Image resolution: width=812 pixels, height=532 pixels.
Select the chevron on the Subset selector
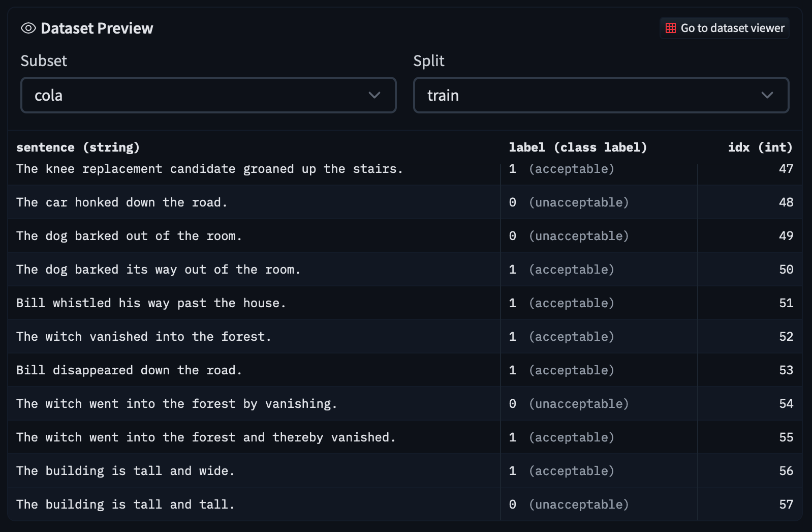(374, 95)
